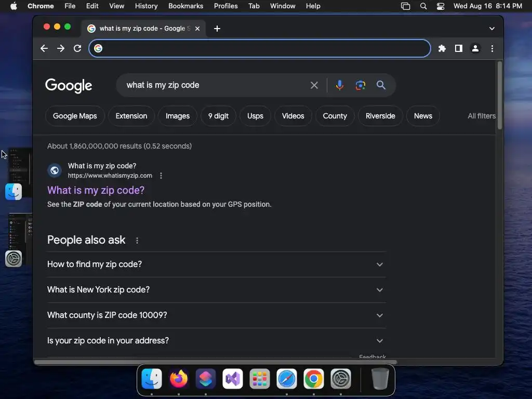Submit search with the magnifier icon
This screenshot has height=399, width=532.
(381, 85)
